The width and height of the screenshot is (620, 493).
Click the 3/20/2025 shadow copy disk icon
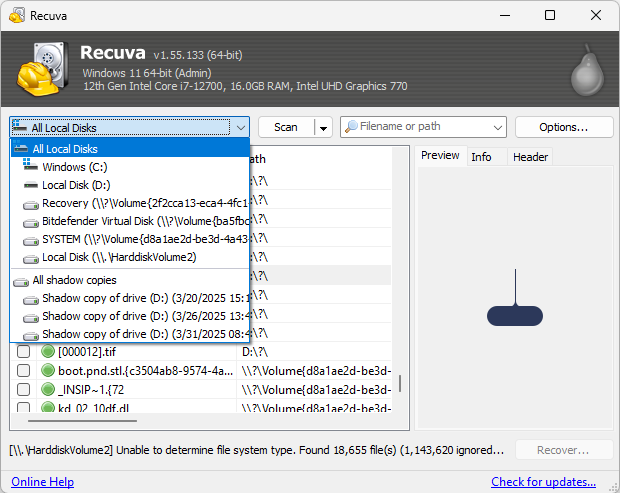point(31,300)
